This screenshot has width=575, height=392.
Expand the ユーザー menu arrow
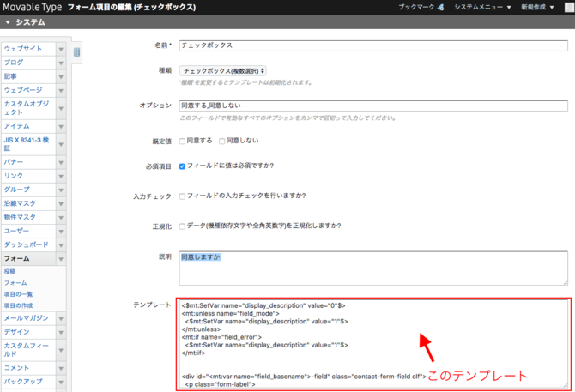pos(61,232)
